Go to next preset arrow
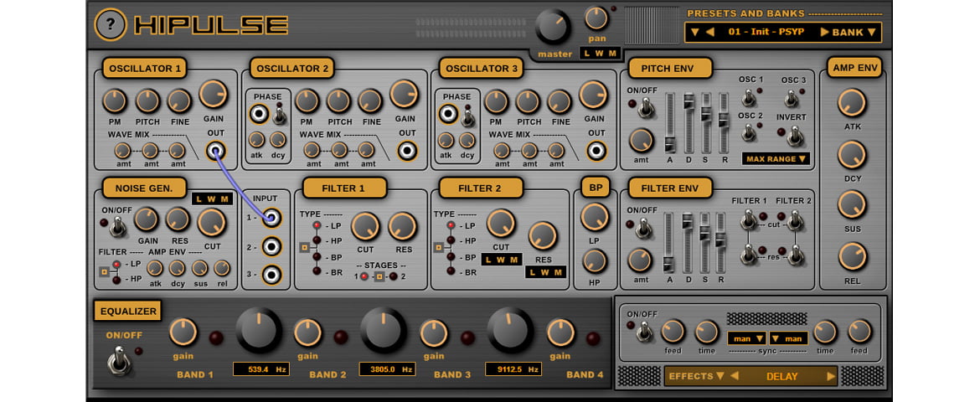The width and height of the screenshot is (980, 402). [824, 32]
